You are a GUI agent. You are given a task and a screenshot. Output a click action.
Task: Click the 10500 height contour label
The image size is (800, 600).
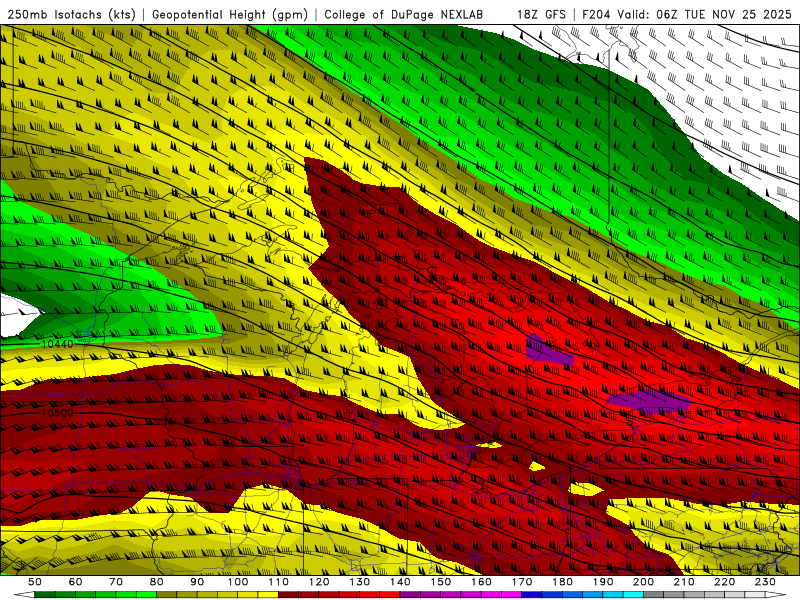57,412
